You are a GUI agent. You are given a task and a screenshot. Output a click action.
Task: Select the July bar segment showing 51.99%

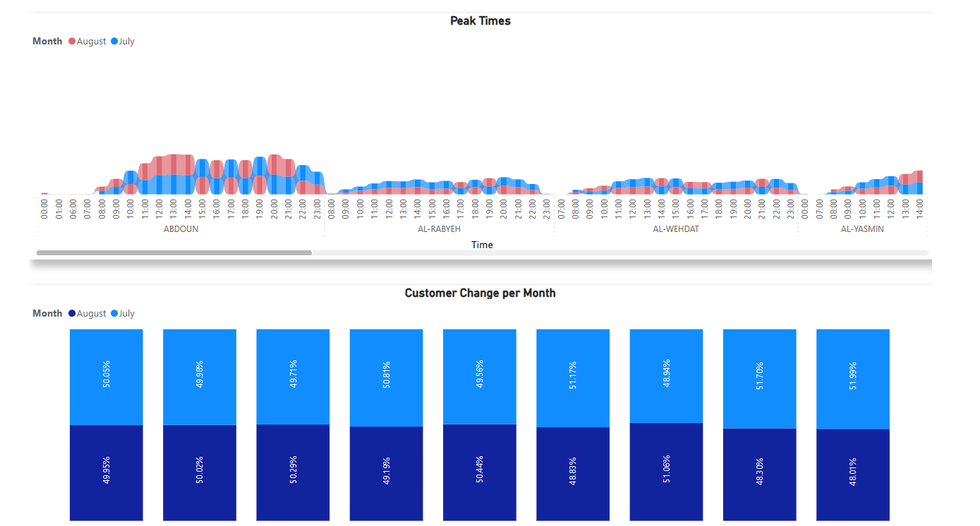(852, 379)
